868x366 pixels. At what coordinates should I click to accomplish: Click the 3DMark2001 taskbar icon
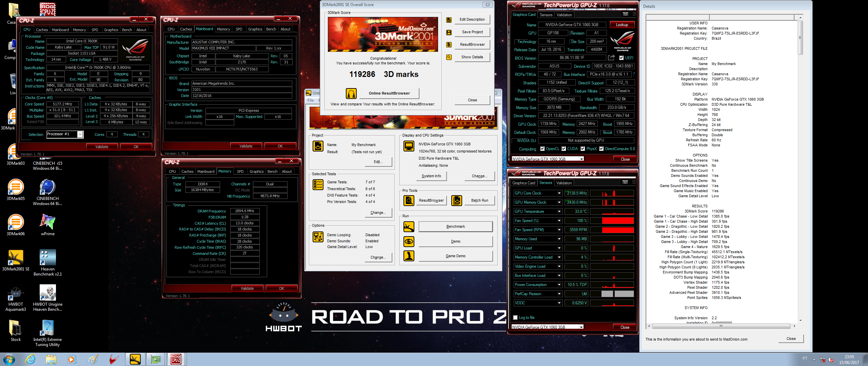point(135,359)
